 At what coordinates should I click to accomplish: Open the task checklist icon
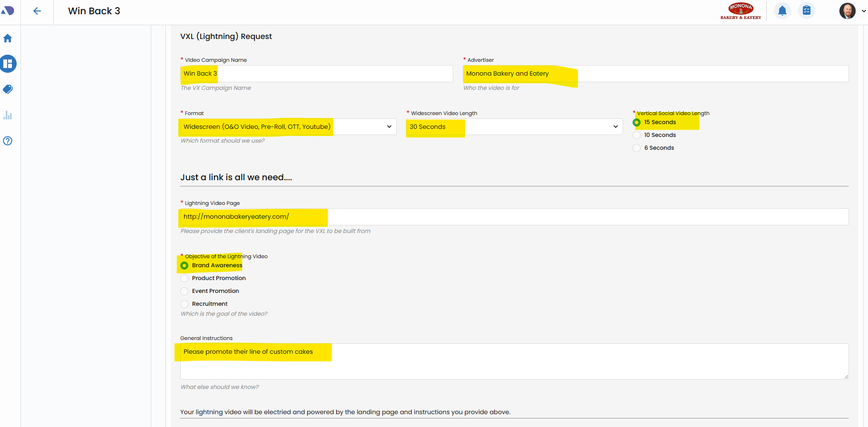pyautogui.click(x=807, y=10)
